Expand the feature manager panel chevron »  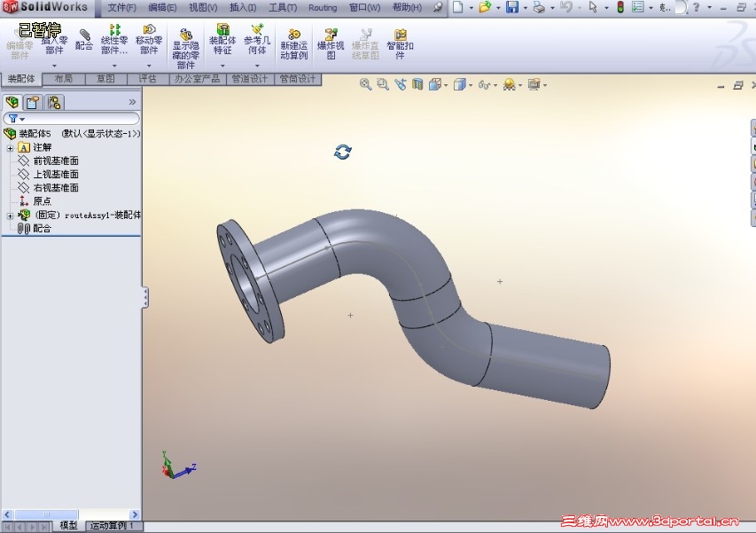133,102
